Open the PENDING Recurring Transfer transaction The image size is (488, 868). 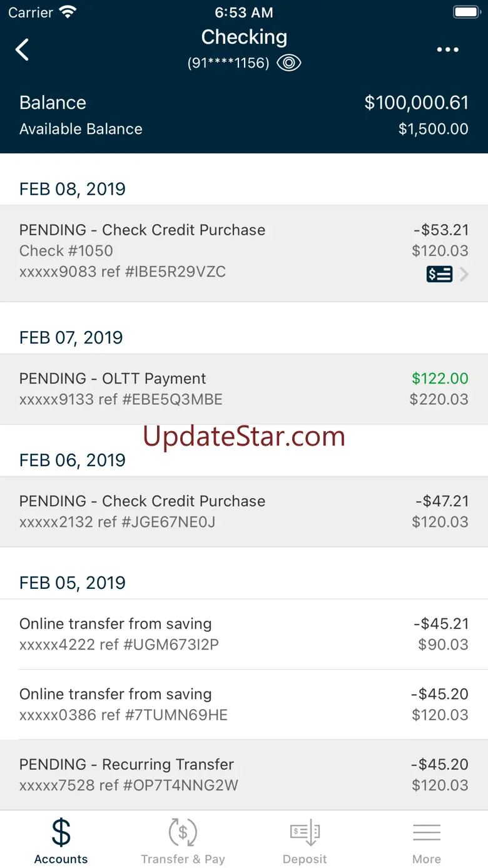coord(244,775)
